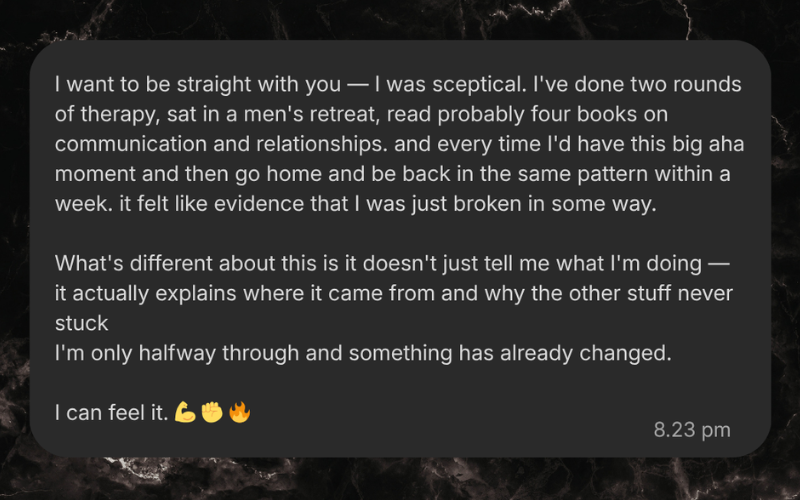The width and height of the screenshot is (800, 500).
Task: Click the 8.23 pm timestamp
Action: (692, 430)
